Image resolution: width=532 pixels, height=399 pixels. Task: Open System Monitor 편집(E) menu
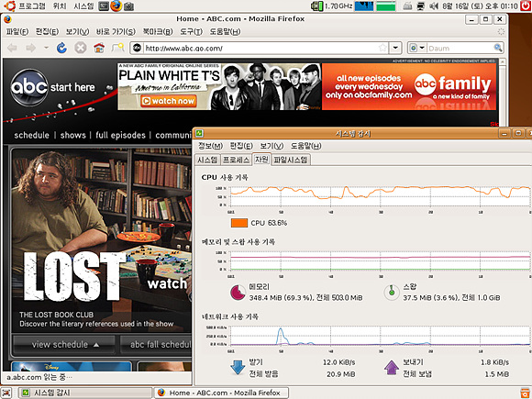(x=241, y=146)
